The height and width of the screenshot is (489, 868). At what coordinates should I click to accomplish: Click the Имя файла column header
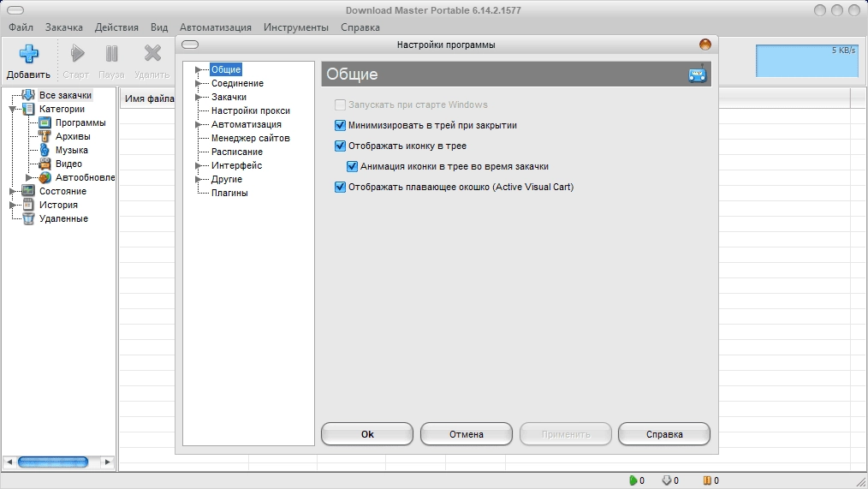[148, 98]
